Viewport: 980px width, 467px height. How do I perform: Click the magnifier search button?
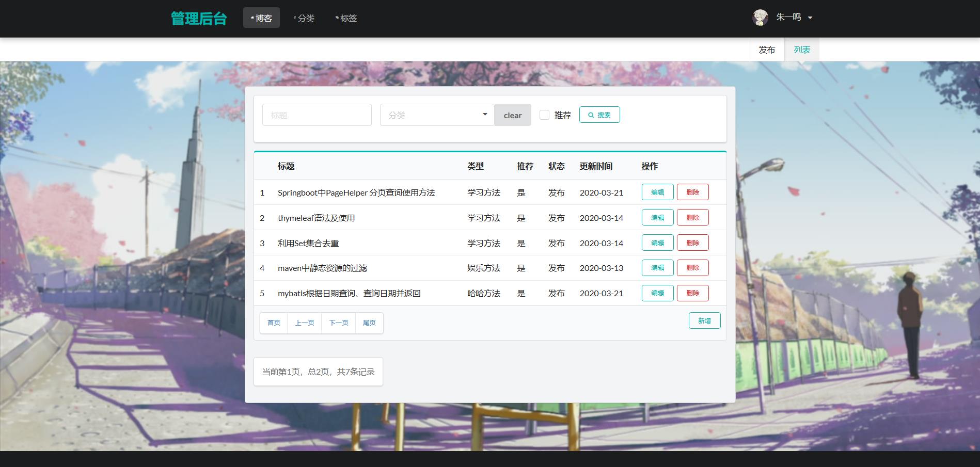[x=599, y=115]
